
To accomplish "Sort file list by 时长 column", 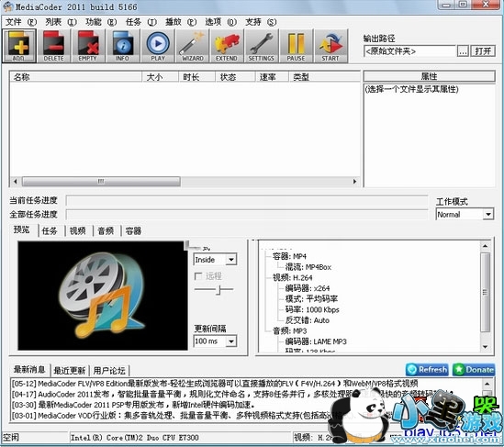I will pyautogui.click(x=196, y=77).
